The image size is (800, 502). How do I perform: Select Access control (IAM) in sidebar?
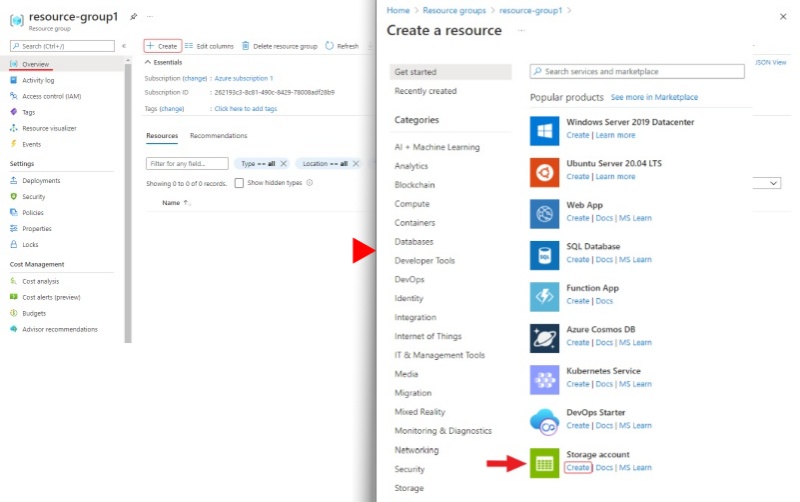(x=51, y=96)
